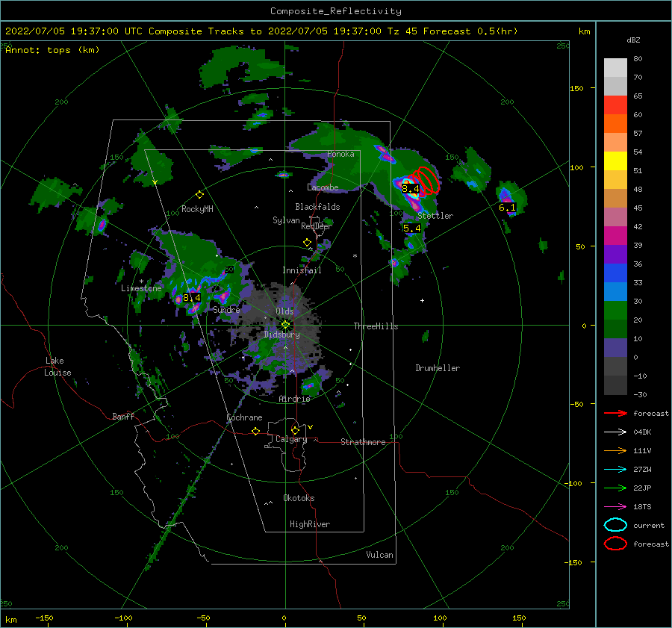Click the yellow diamond marker below RedDeer

coord(307,243)
